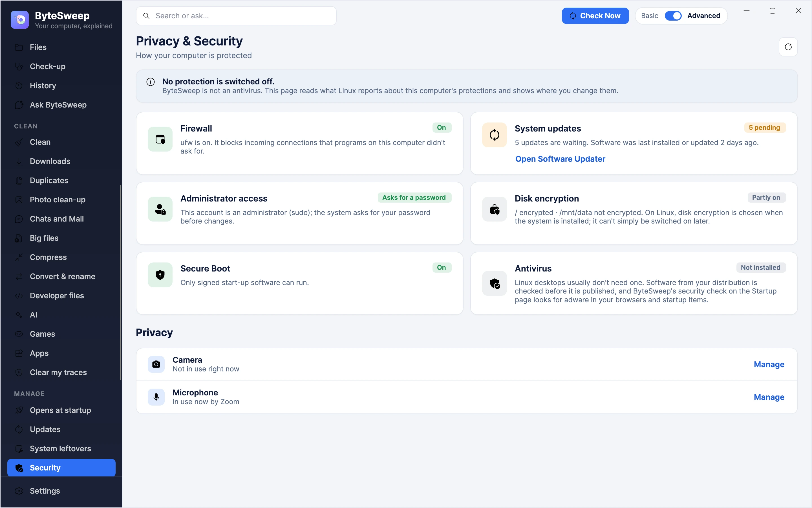The width and height of the screenshot is (812, 508).
Task: Click the Secure Boot shield icon
Action: 160,275
